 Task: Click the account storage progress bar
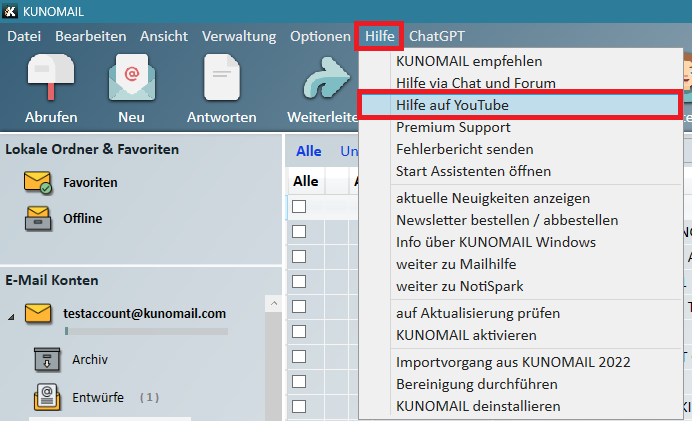(146, 331)
